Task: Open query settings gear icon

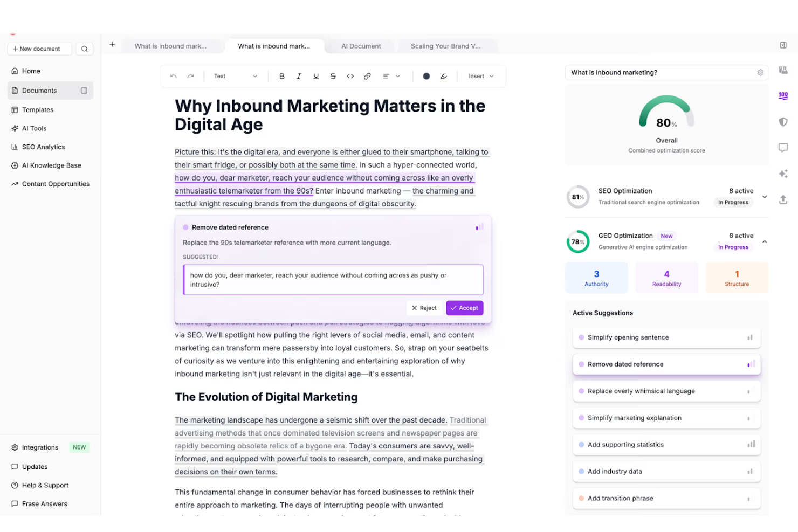Action: pos(760,73)
